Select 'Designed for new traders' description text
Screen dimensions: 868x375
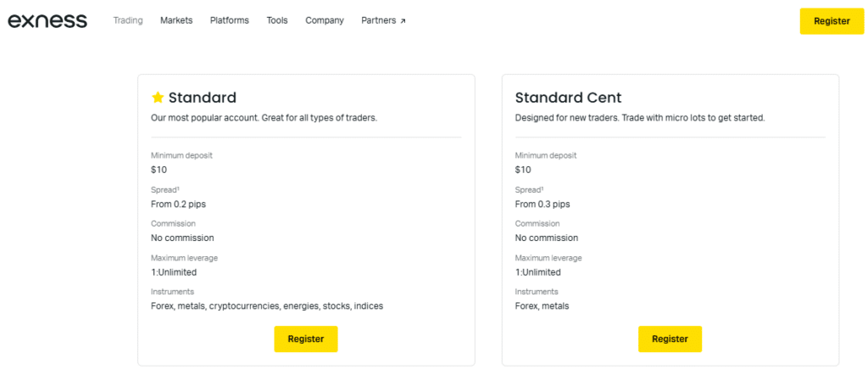point(640,118)
